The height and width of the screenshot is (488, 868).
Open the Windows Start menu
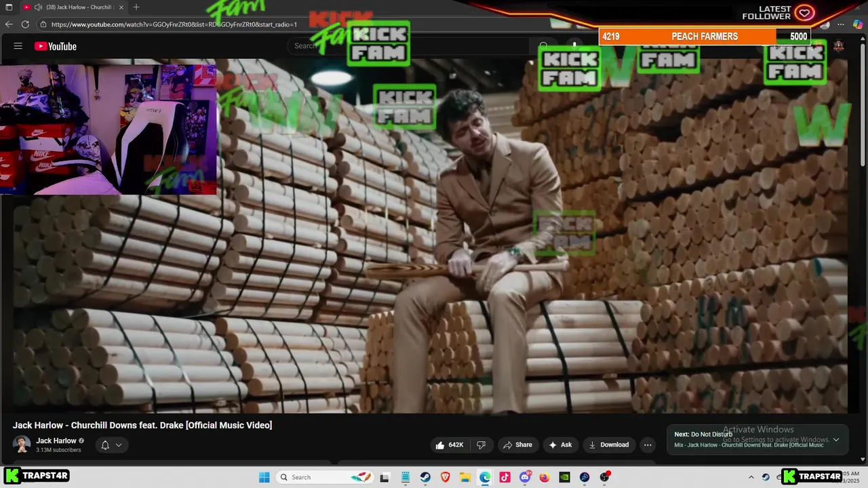coord(264,477)
